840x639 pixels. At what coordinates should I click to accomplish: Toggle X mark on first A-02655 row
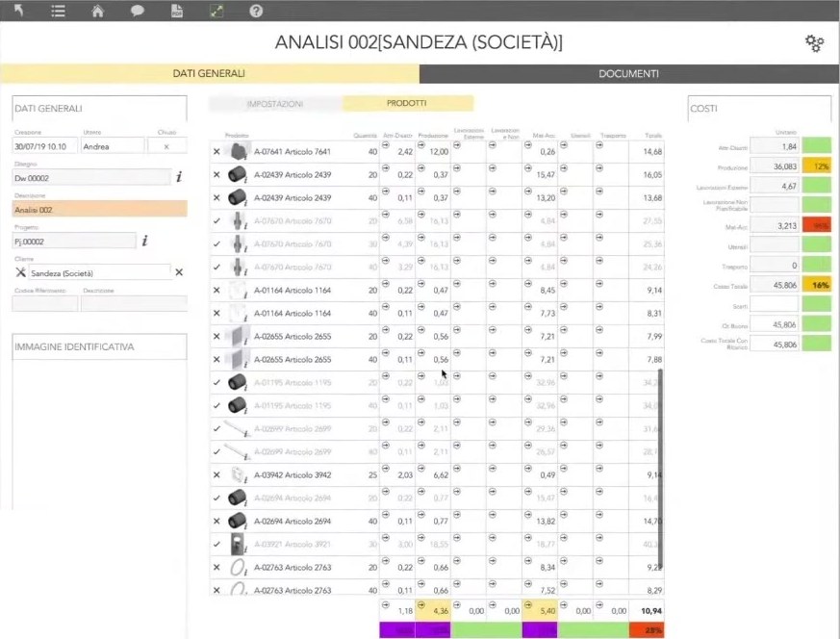pyautogui.click(x=216, y=337)
